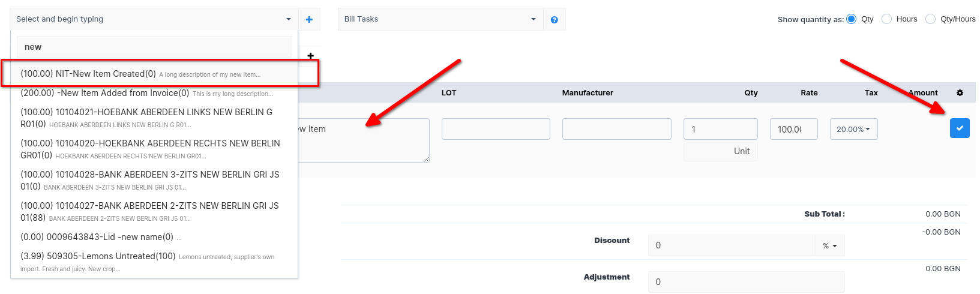Click the blue plus icon to add item

pos(309,20)
